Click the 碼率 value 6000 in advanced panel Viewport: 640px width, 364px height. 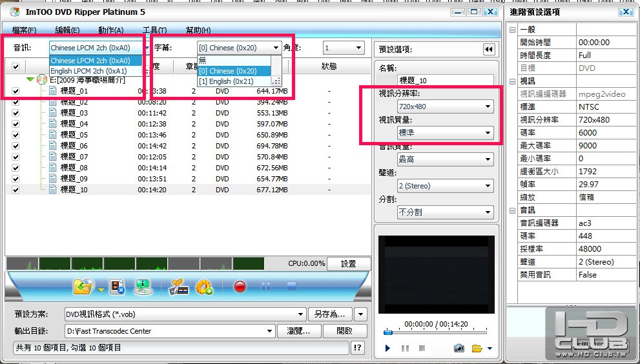(x=606, y=132)
